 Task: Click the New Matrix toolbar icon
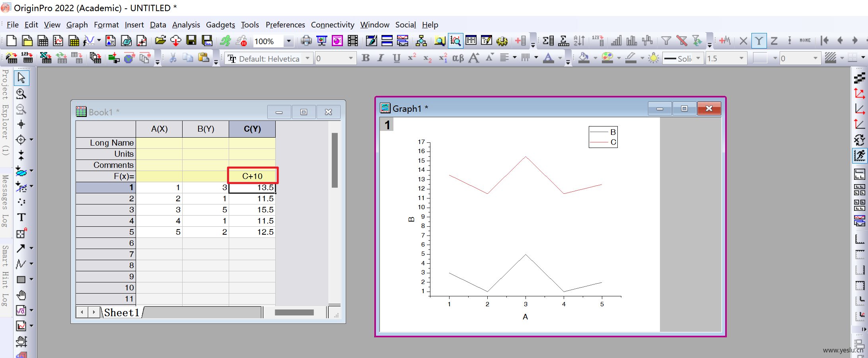[74, 41]
